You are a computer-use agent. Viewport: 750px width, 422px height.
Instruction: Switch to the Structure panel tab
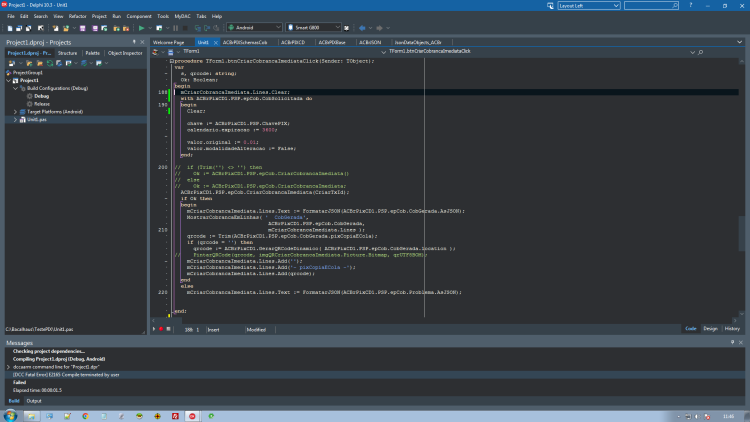coord(67,53)
